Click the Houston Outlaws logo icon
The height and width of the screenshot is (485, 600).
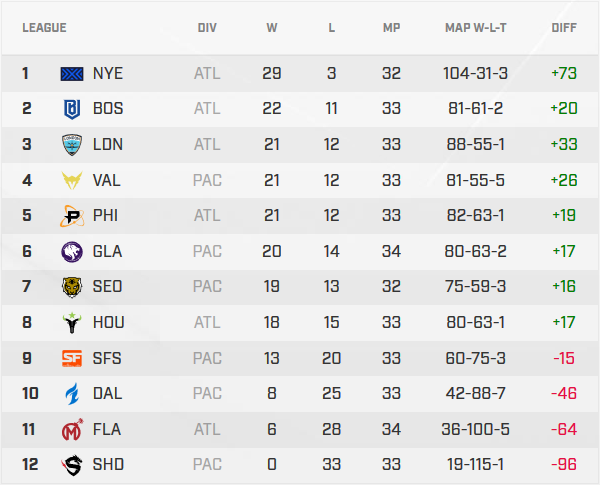pyautogui.click(x=73, y=322)
